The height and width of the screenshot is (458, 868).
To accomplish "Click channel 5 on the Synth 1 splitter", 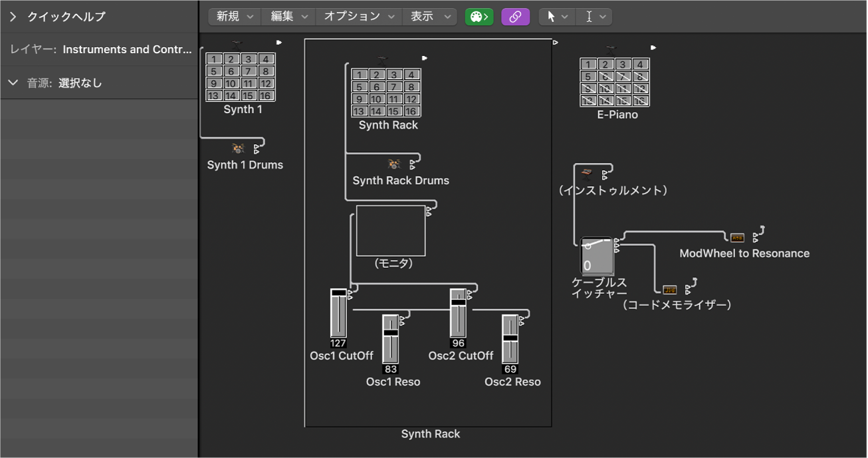I will pos(214,70).
